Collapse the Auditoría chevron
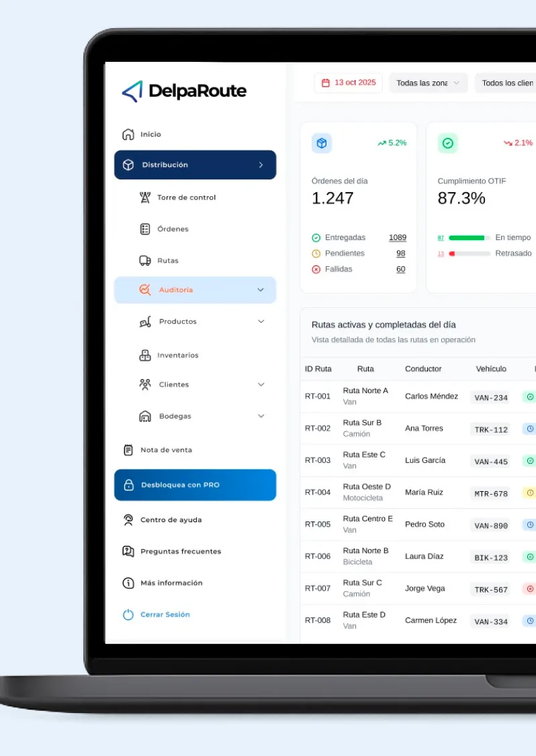 (x=261, y=290)
